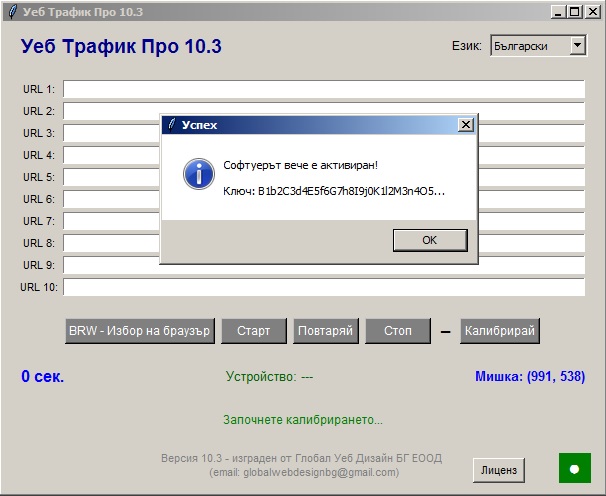The image size is (606, 496).
Task: Click the Калибрирай button
Action: click(500, 331)
